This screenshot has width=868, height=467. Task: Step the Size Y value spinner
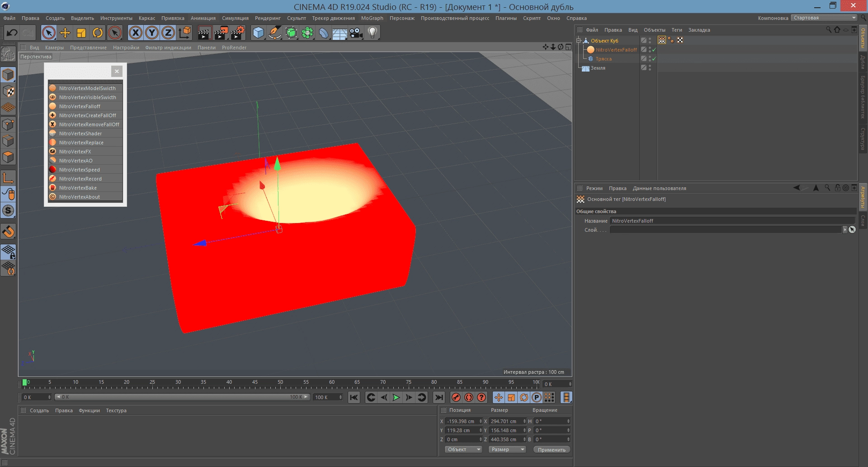pyautogui.click(x=524, y=430)
